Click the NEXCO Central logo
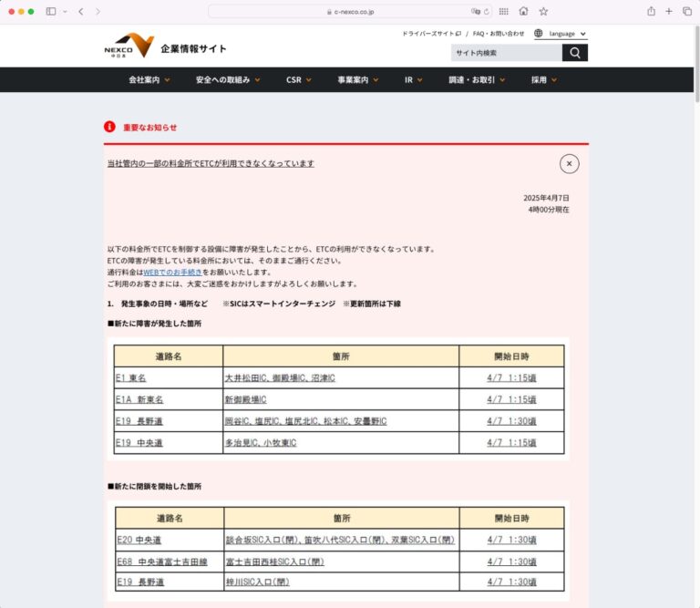 129,46
